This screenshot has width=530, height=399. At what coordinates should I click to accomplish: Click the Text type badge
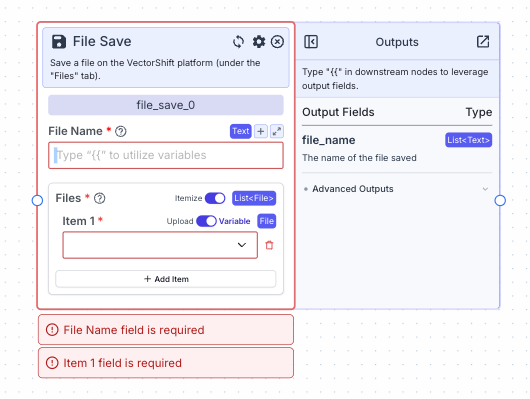click(x=241, y=131)
